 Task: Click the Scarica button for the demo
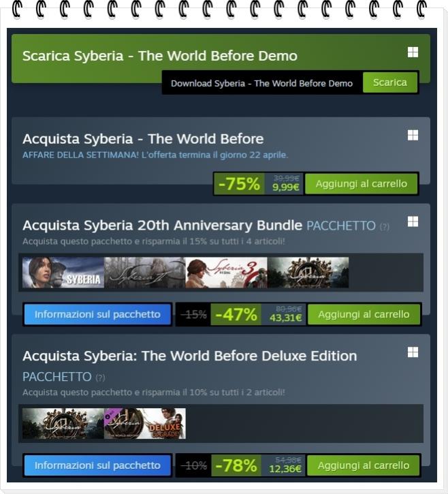(390, 82)
